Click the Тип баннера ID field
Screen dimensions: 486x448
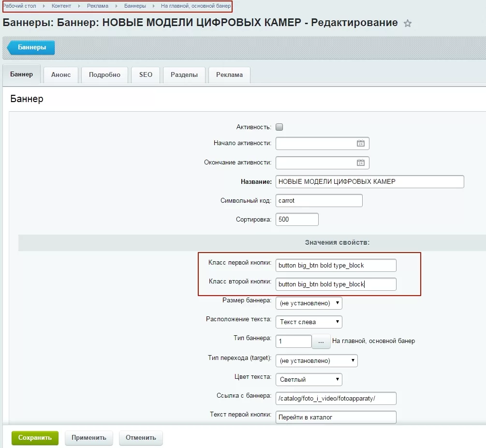click(294, 342)
